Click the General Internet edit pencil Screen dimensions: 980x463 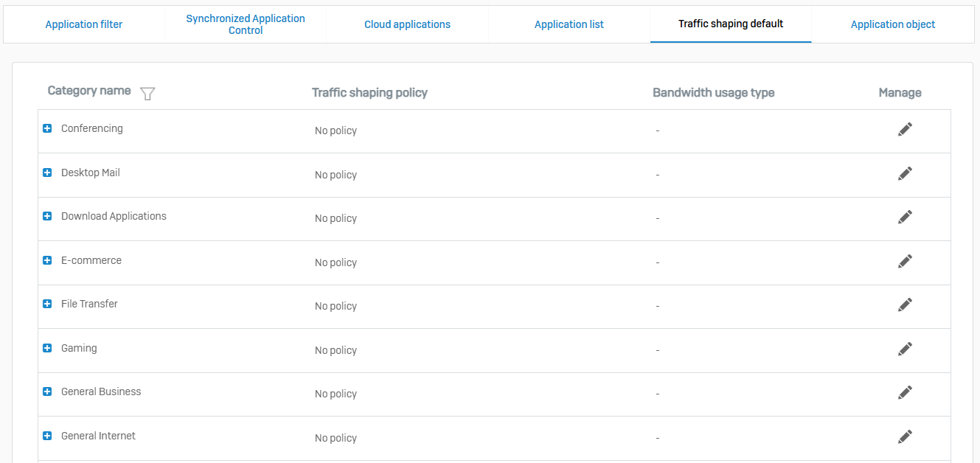click(905, 436)
